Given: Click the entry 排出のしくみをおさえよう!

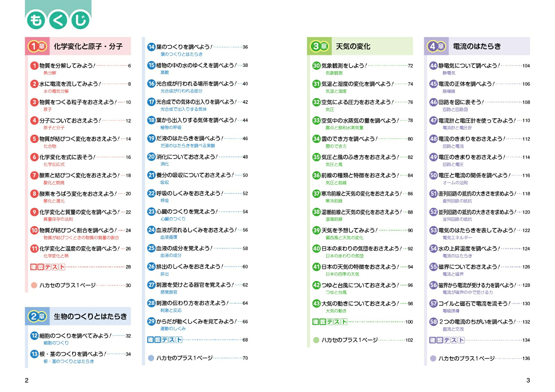Looking at the screenshot, I should pos(190,266).
